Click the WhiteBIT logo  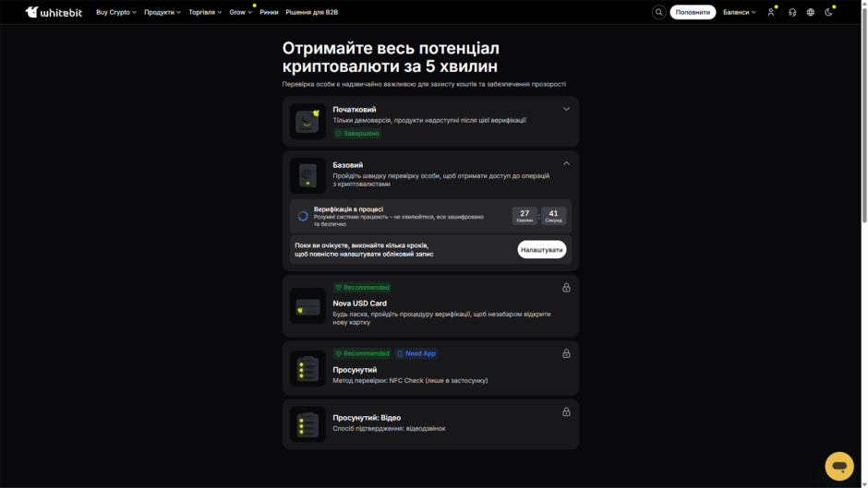coord(54,12)
